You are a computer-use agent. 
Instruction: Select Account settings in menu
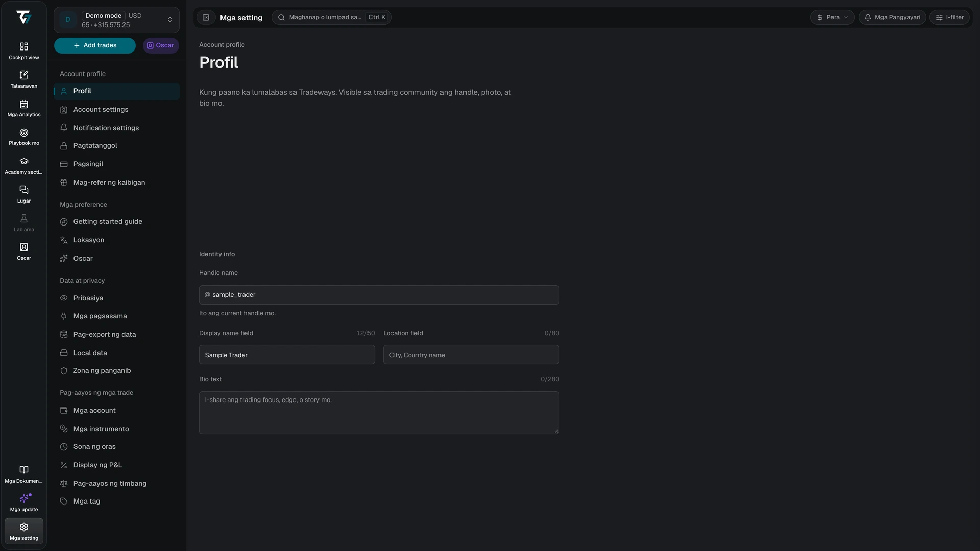coord(116,109)
